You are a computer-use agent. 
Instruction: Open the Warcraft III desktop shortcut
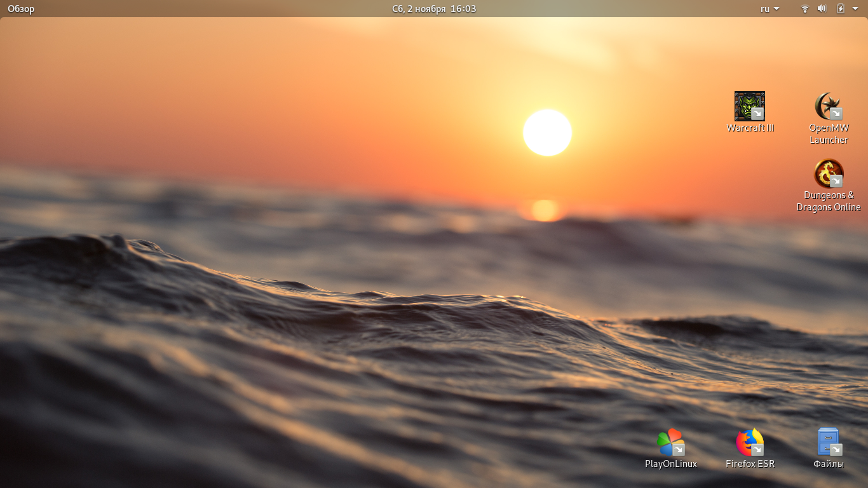750,106
